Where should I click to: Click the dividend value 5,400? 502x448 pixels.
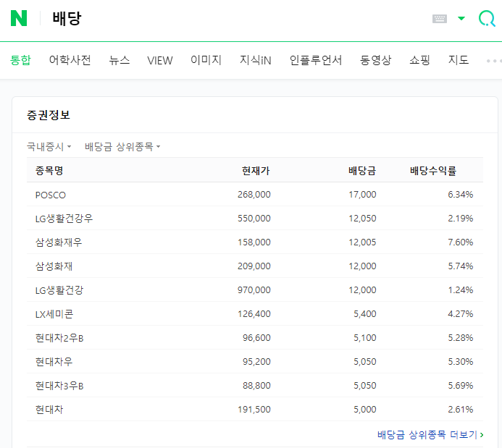point(364,314)
